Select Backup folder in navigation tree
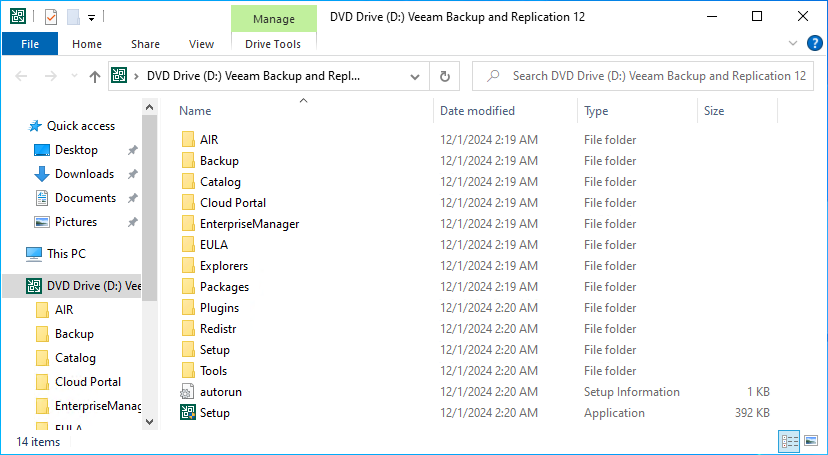The image size is (828, 455). pos(74,334)
